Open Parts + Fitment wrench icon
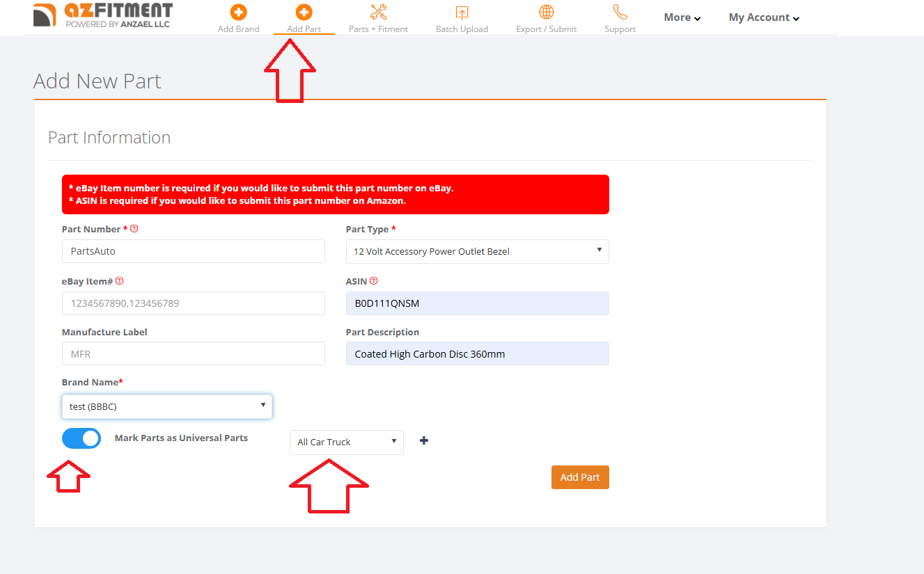This screenshot has height=574, width=924. point(378,12)
